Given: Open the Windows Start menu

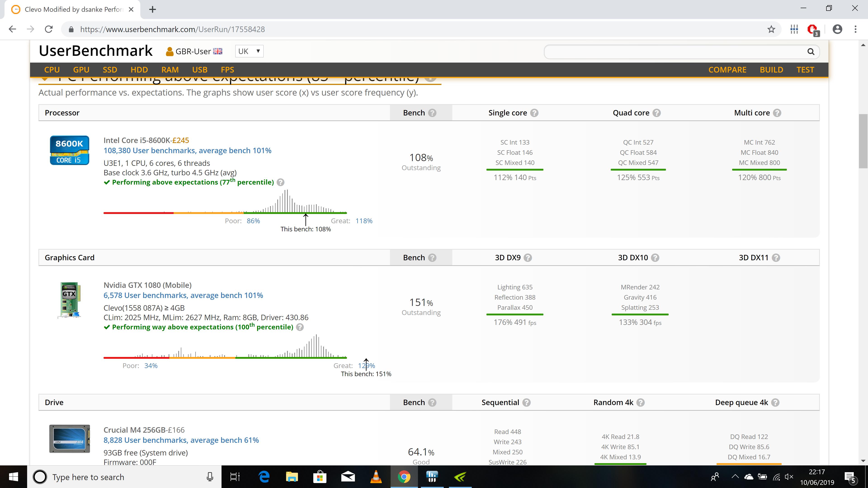Looking at the screenshot, I should tap(14, 477).
